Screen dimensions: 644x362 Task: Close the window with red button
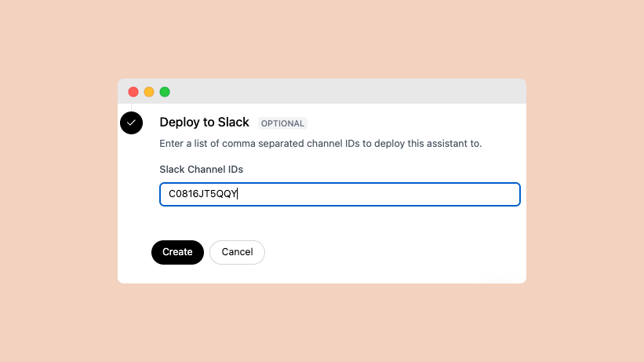(133, 92)
